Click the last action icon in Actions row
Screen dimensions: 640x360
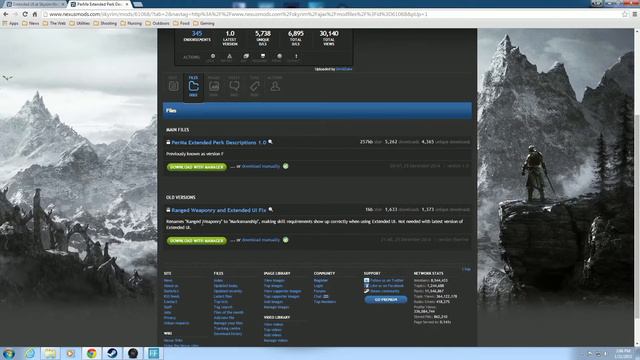pyautogui.click(x=296, y=56)
